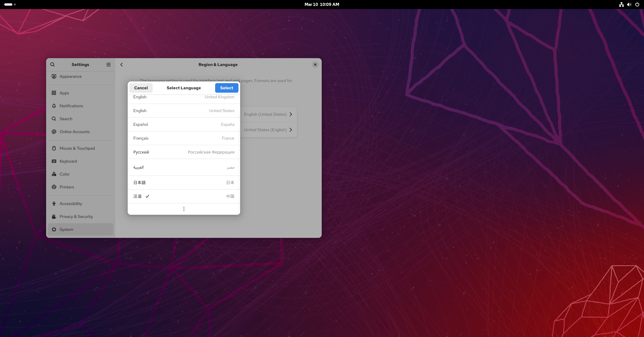
Task: Open Online Accounts settings label
Action: tap(75, 132)
